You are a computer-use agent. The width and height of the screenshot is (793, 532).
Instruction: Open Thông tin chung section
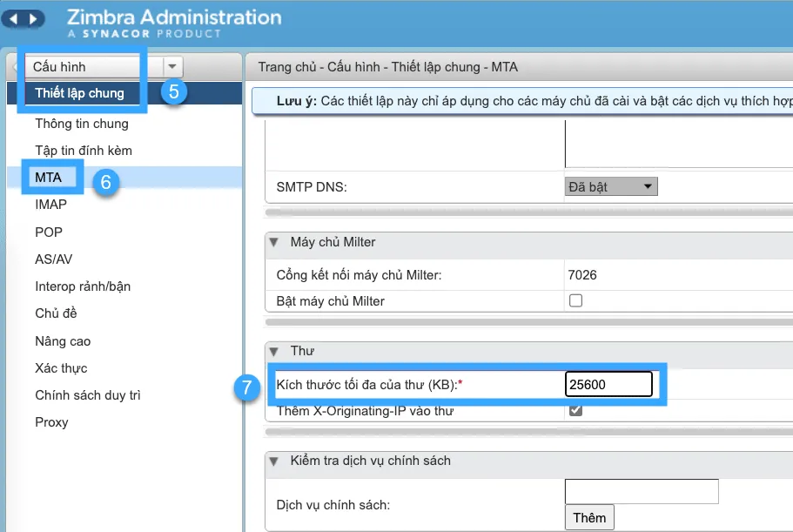[x=81, y=124]
